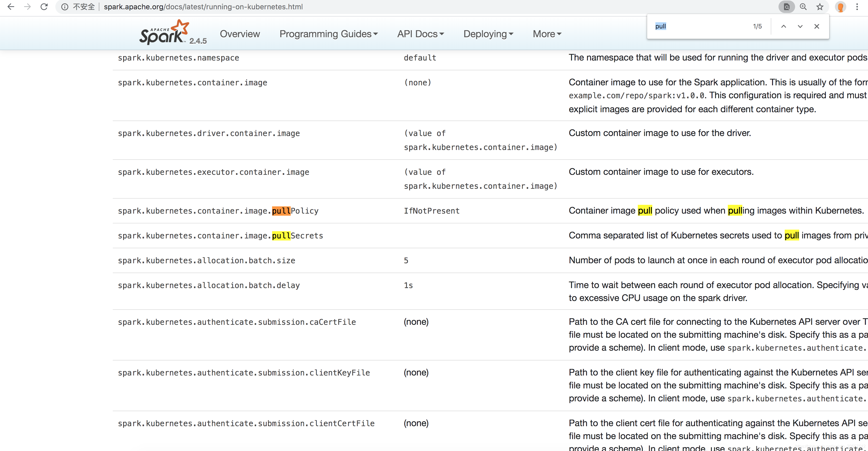Click the browser back arrow
Image resolution: width=868 pixels, height=451 pixels.
[11, 7]
